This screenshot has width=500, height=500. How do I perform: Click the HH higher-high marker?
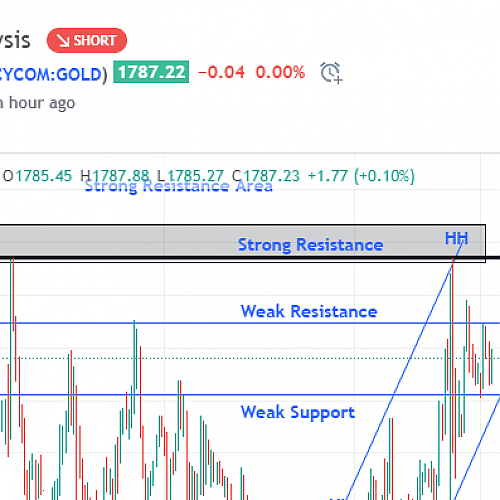tap(457, 238)
